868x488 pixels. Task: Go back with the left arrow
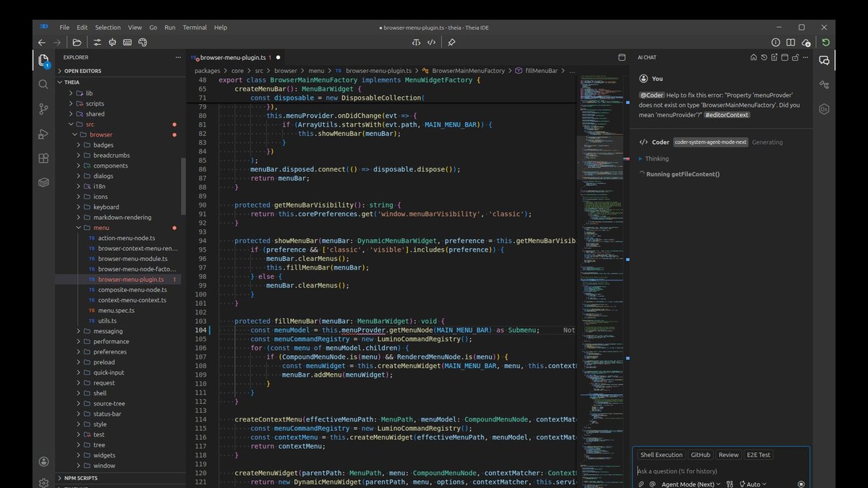pyautogui.click(x=42, y=43)
